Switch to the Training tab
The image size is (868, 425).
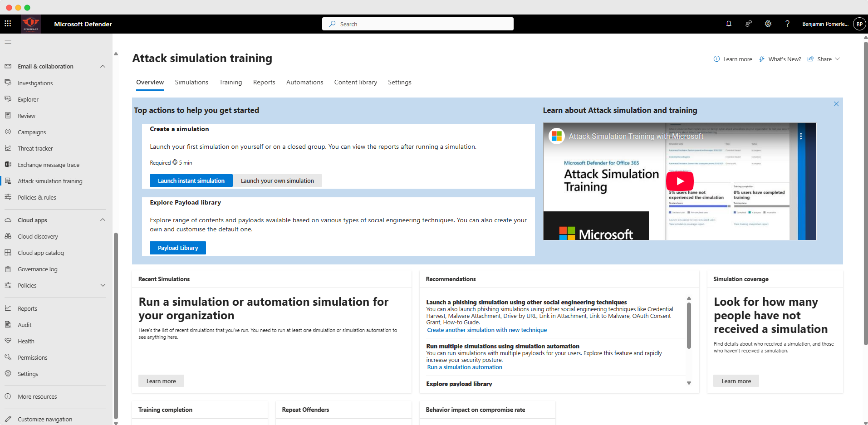(230, 82)
